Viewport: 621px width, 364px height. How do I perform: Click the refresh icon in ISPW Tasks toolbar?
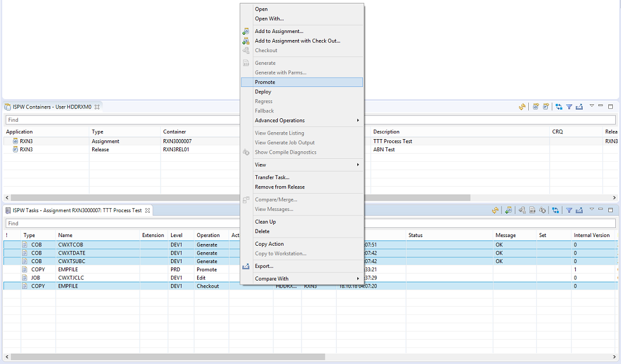click(x=495, y=210)
